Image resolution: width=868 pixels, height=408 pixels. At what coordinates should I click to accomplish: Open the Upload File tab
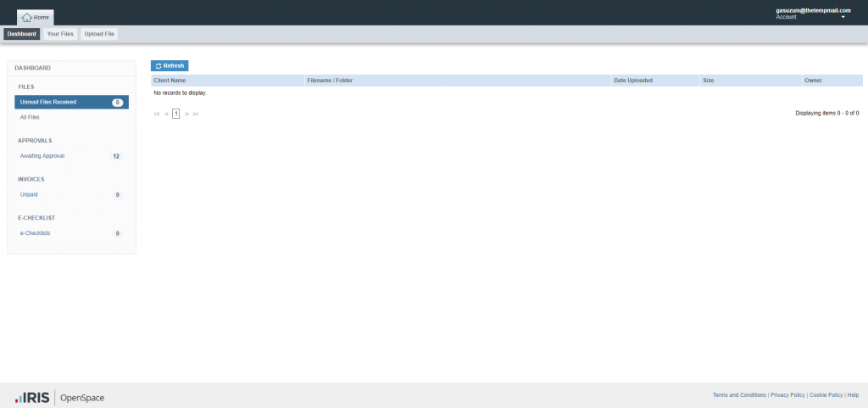point(100,34)
